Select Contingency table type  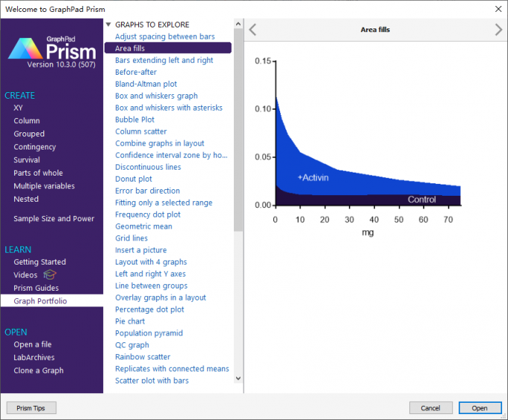[x=34, y=147]
